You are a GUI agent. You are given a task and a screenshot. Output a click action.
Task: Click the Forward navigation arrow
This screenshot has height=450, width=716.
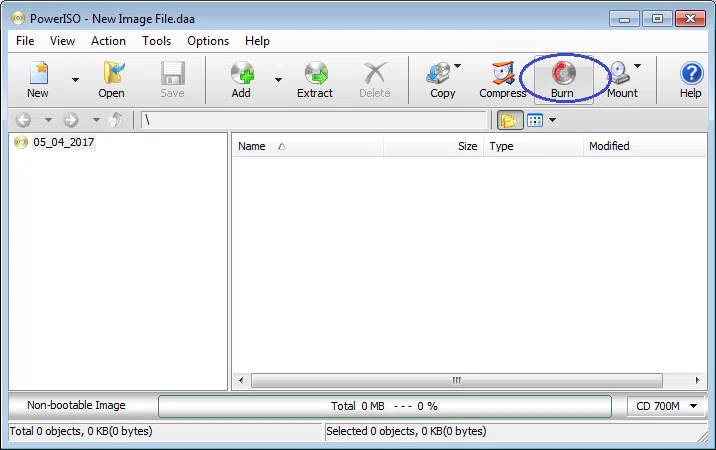71,120
